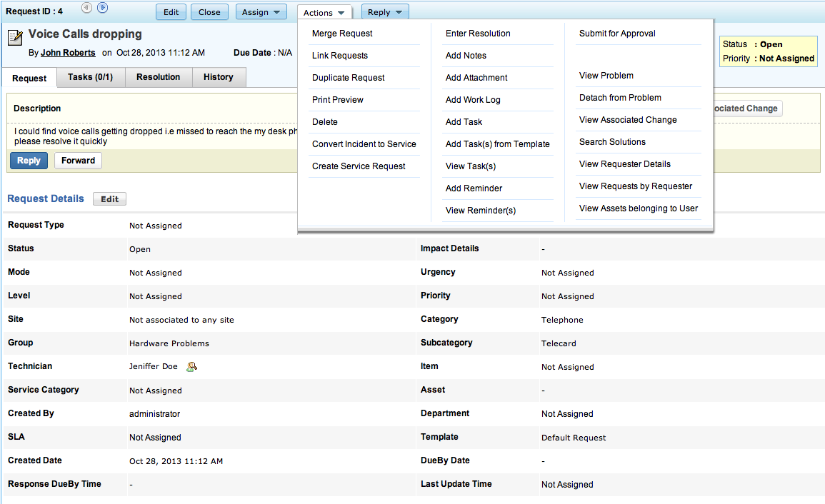Screen dimensions: 825x504
Task: Choose Link Requests menu item
Action: tap(340, 55)
